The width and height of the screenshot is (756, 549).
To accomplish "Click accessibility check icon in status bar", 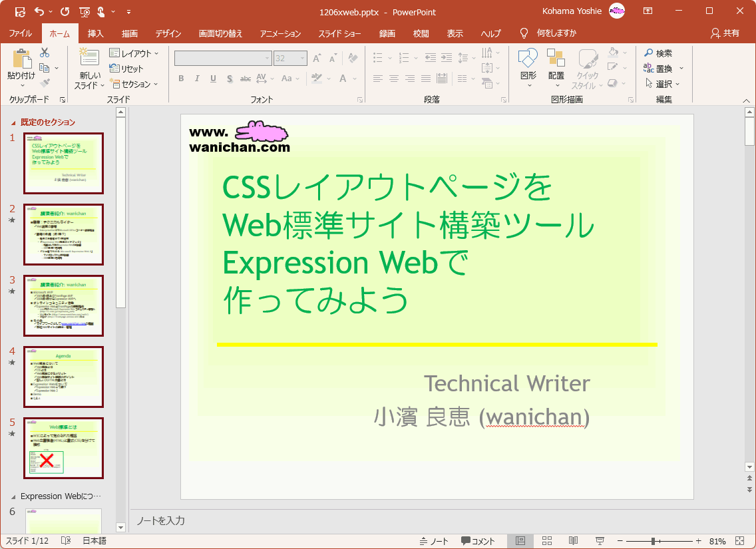I will pos(67,541).
